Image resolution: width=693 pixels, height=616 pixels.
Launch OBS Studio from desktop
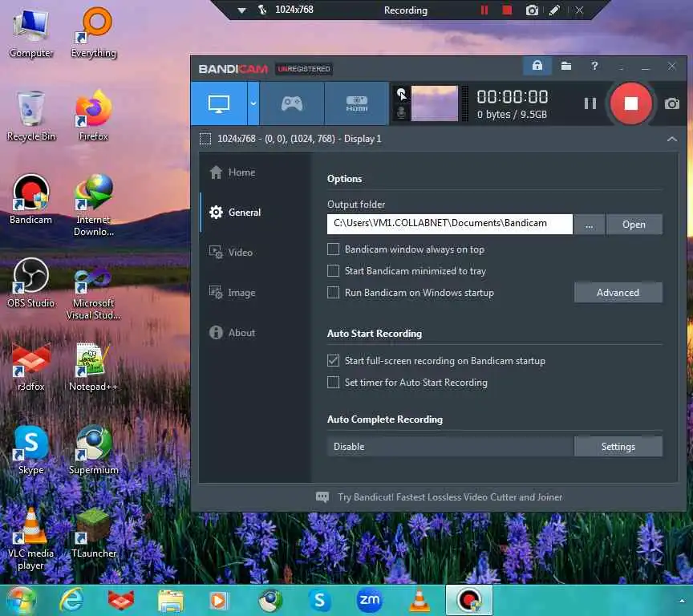(x=30, y=283)
